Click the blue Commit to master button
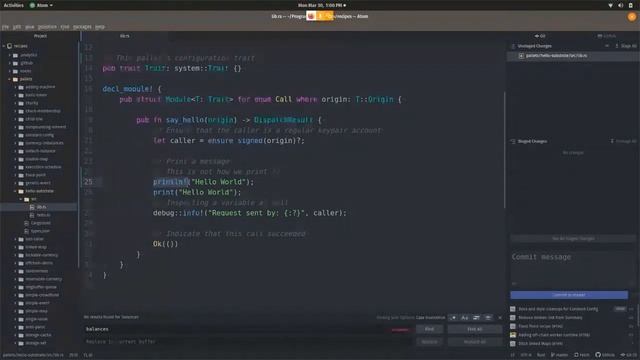The width and height of the screenshot is (640, 360). [569, 295]
